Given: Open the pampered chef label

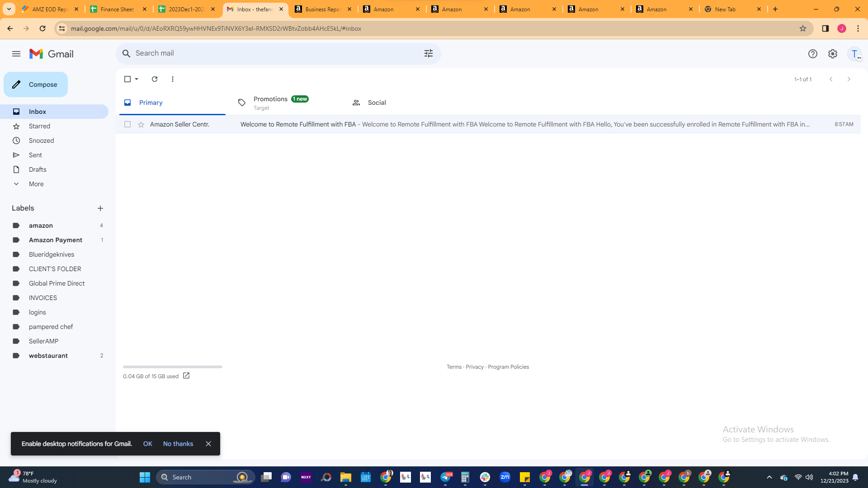Looking at the screenshot, I should 54,327.
